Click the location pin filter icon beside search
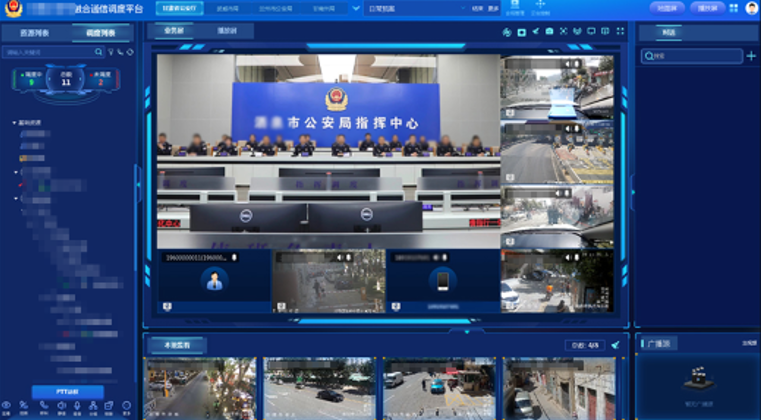761x420 pixels. (111, 52)
